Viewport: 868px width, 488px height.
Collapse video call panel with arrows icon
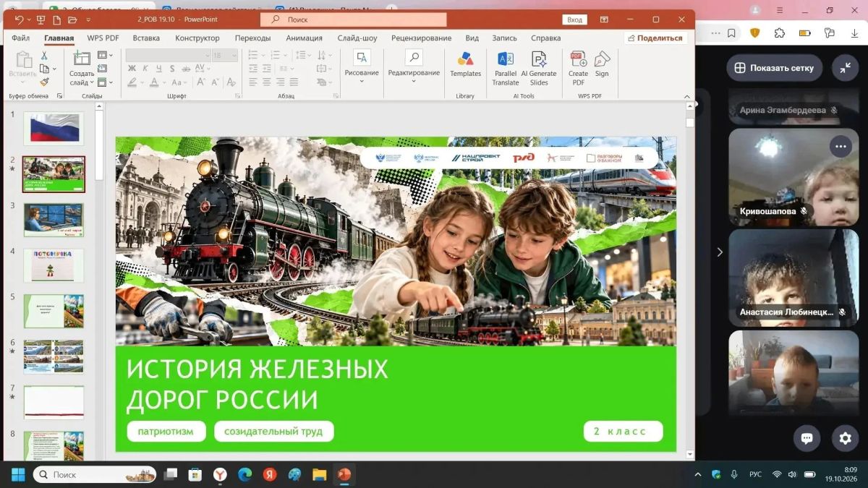[x=845, y=68]
